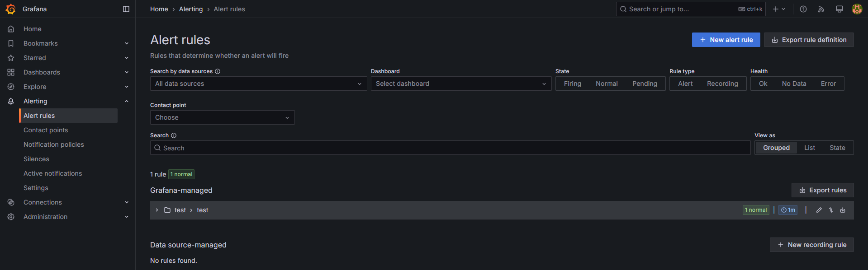Filter health by Ok
This screenshot has width=868, height=270.
(x=763, y=84)
